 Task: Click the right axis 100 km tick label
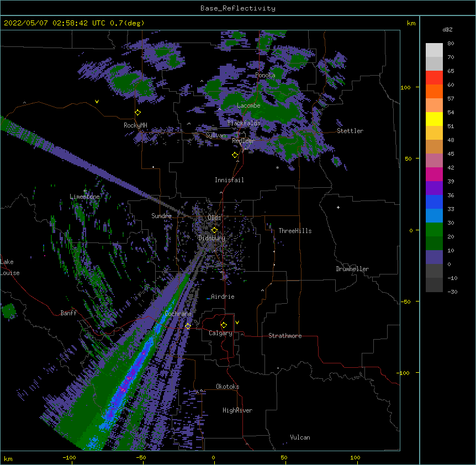pos(405,87)
